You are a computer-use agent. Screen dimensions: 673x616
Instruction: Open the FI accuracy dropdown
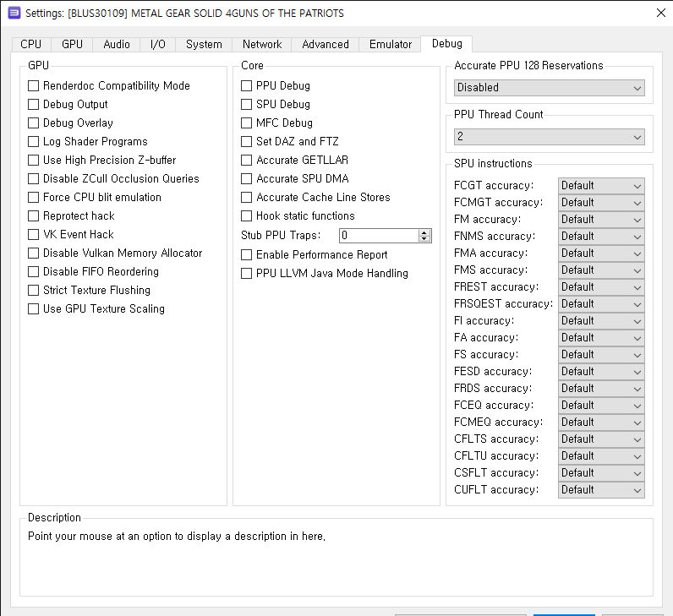click(601, 321)
